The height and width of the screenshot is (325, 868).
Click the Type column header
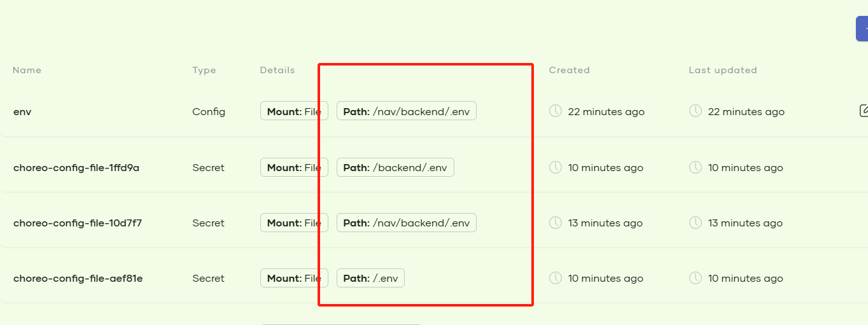point(204,70)
